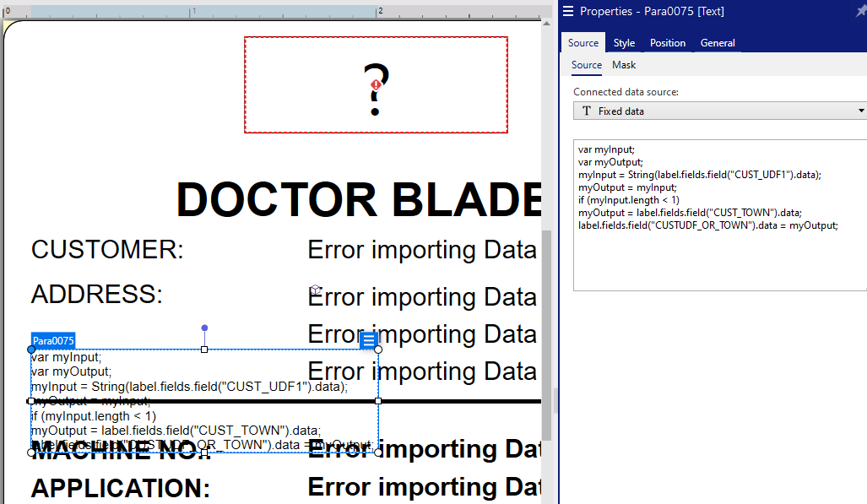Select the missing image placeholder with question mark
Image resolution: width=867 pixels, height=504 pixels.
pos(376,85)
